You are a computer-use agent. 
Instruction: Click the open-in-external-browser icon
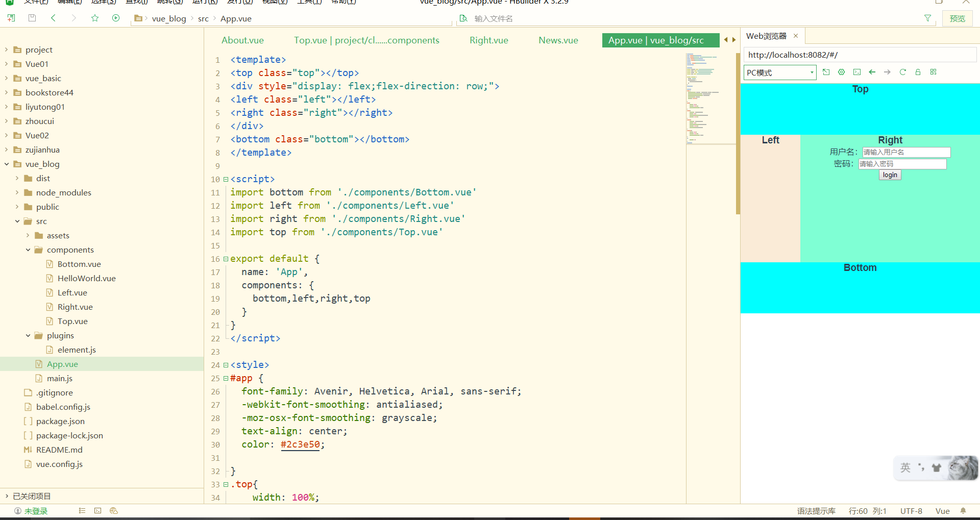(826, 72)
